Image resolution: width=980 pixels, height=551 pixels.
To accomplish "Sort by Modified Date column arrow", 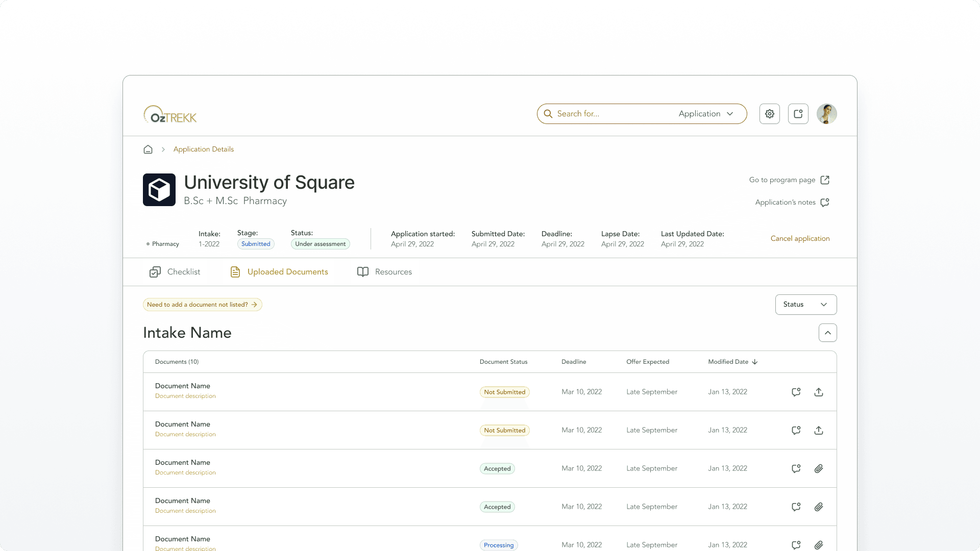I will pos(755,362).
